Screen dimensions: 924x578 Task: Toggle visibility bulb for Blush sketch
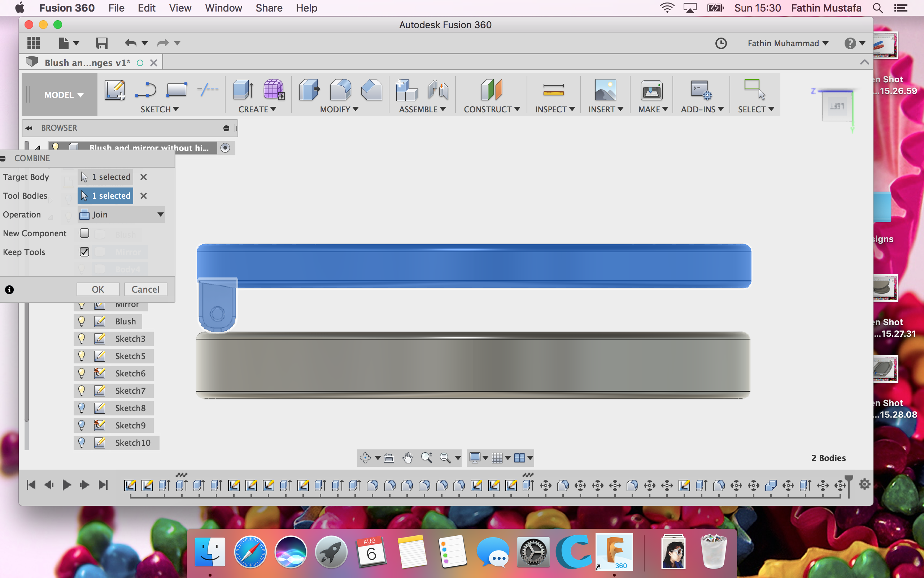coord(81,321)
